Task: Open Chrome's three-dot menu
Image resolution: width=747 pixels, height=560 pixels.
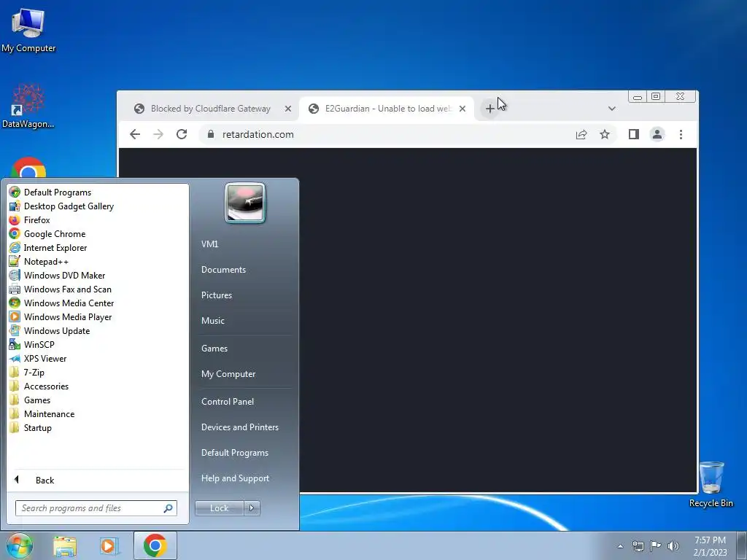Action: click(681, 134)
